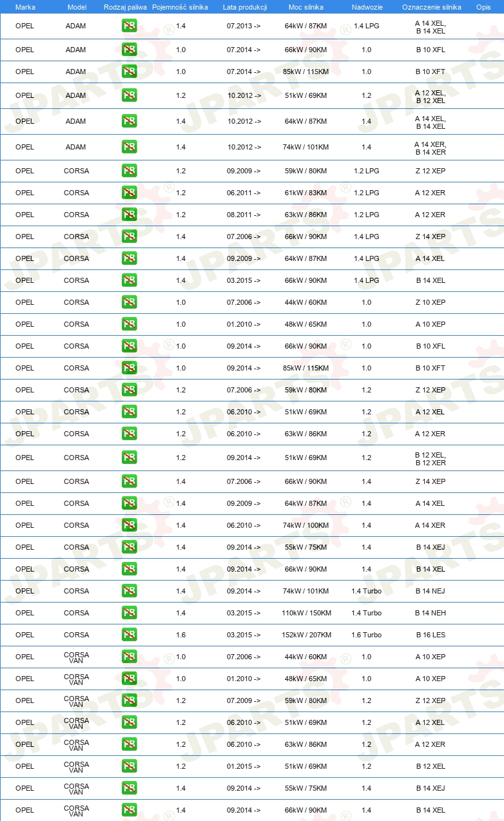Screen dimensions: 504x821
Task: Click fuel icon in CORSA VAN 48kW / 65KM row
Action: (129, 679)
